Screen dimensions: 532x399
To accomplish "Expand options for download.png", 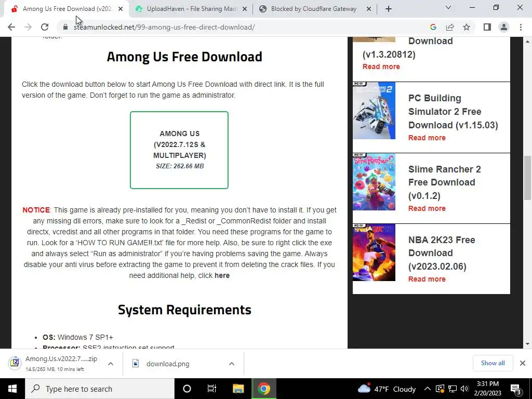I will tap(231, 364).
